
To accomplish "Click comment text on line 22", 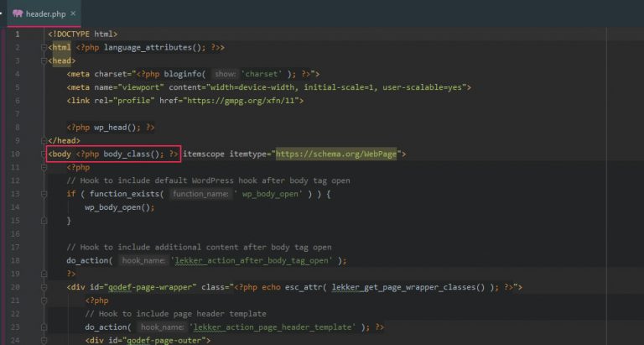I will pos(176,314).
